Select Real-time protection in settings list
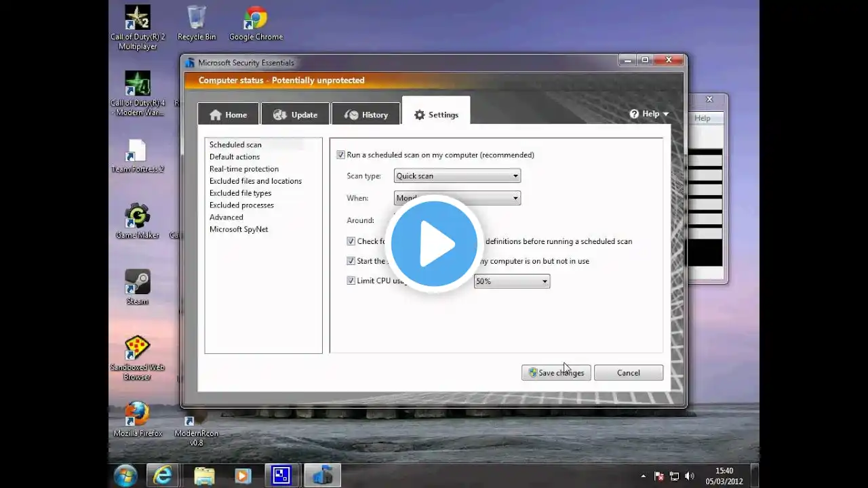This screenshot has width=868, height=488. point(244,169)
